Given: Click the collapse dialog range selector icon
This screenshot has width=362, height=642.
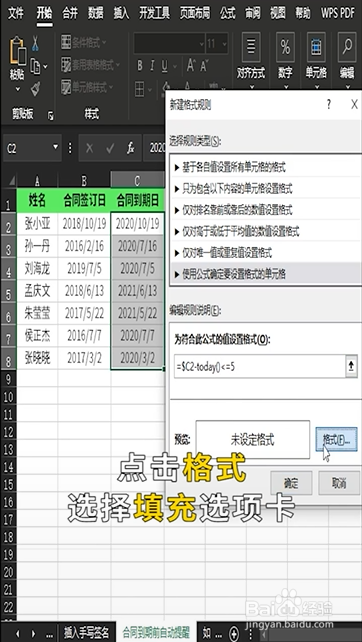Looking at the screenshot, I should coord(352,366).
